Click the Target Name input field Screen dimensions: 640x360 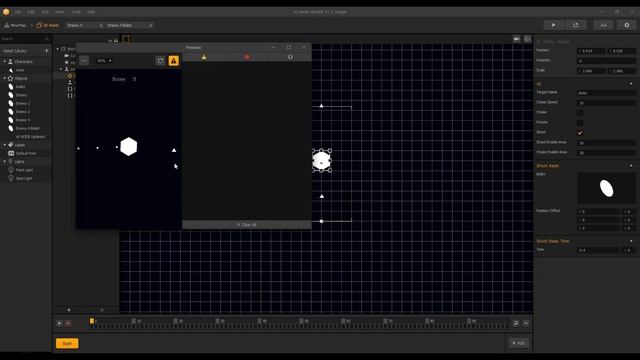pyautogui.click(x=606, y=93)
